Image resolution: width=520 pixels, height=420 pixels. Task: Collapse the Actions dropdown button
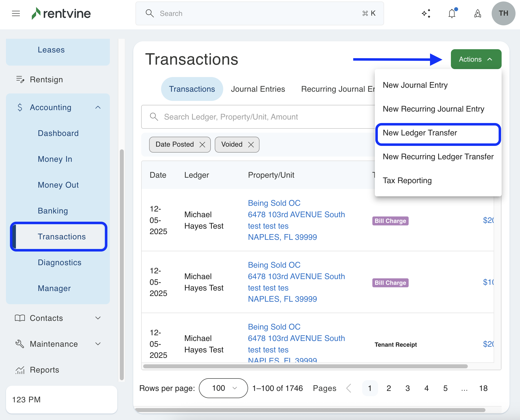[476, 59]
